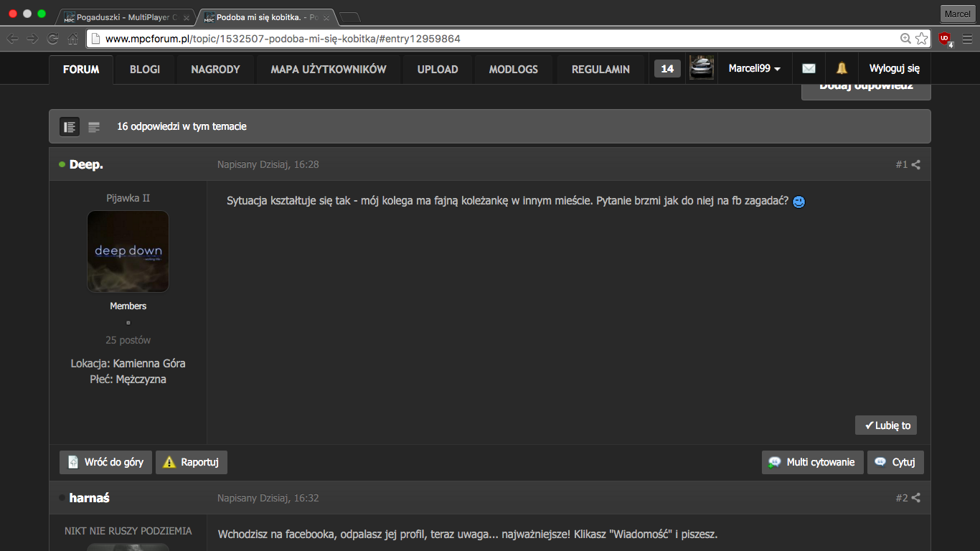Open the REGULAMIN tab
Viewport: 980px width, 551px height.
[600, 70]
